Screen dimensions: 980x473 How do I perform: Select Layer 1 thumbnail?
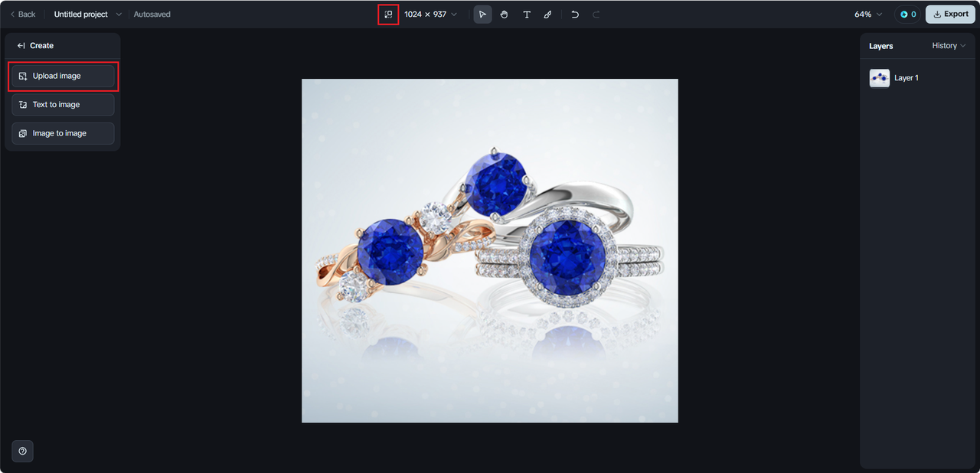pos(880,78)
